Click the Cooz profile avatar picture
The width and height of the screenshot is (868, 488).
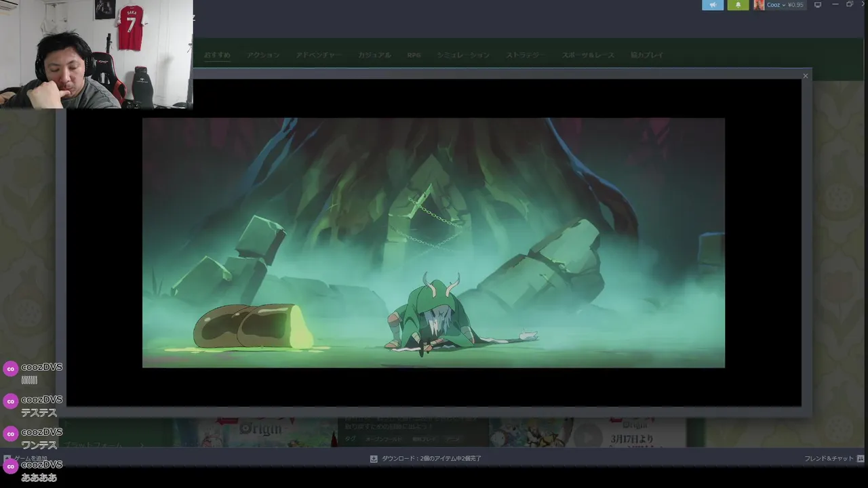759,5
